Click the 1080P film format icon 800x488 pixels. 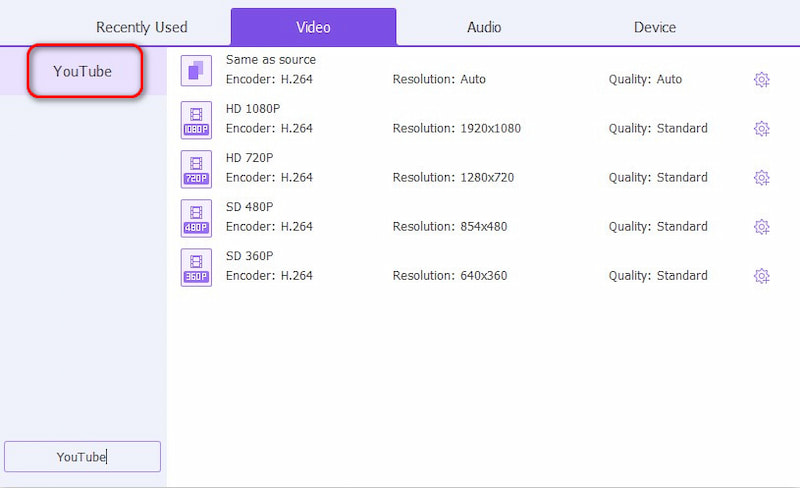196,120
